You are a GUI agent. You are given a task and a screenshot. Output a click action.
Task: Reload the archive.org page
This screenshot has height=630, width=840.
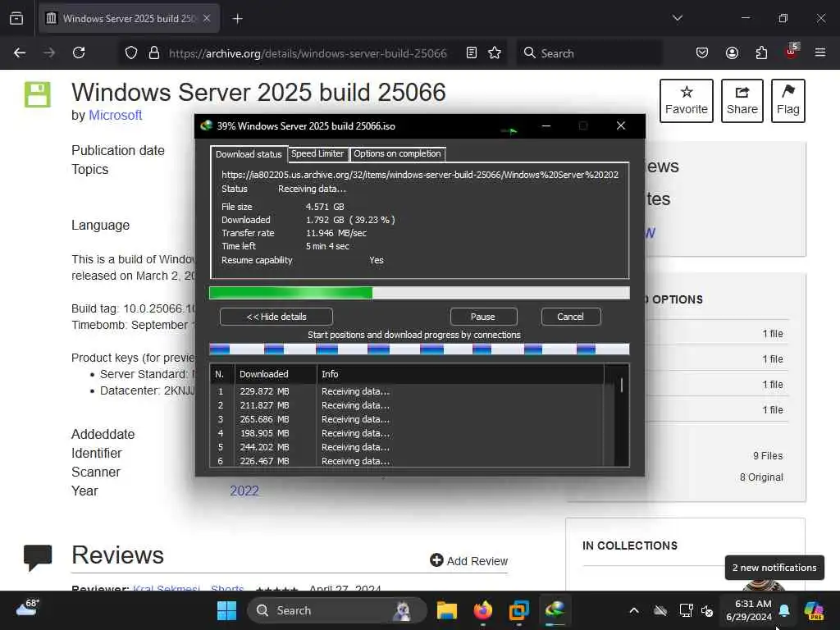point(79,52)
